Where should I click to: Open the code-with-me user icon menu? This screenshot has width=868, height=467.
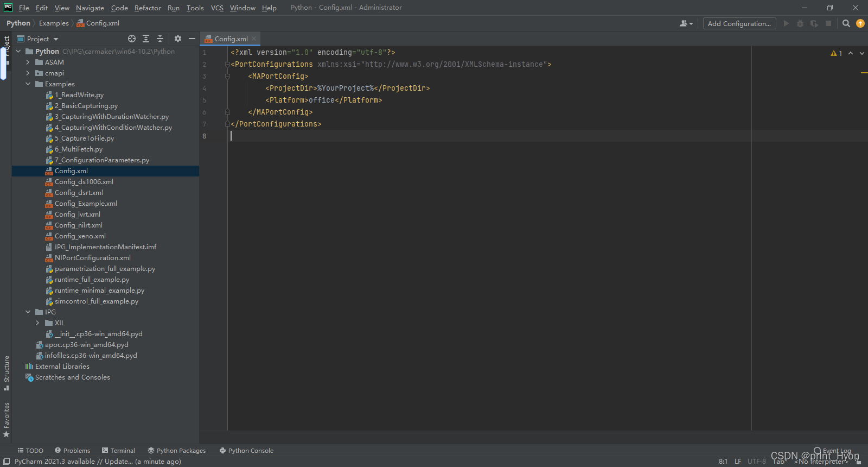tap(686, 23)
